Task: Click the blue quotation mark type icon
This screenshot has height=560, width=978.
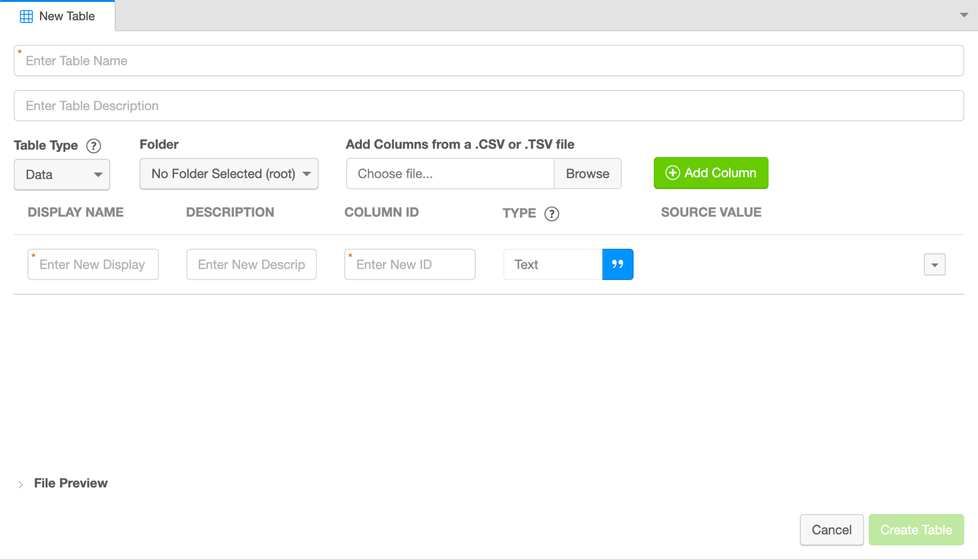Action: click(x=617, y=264)
